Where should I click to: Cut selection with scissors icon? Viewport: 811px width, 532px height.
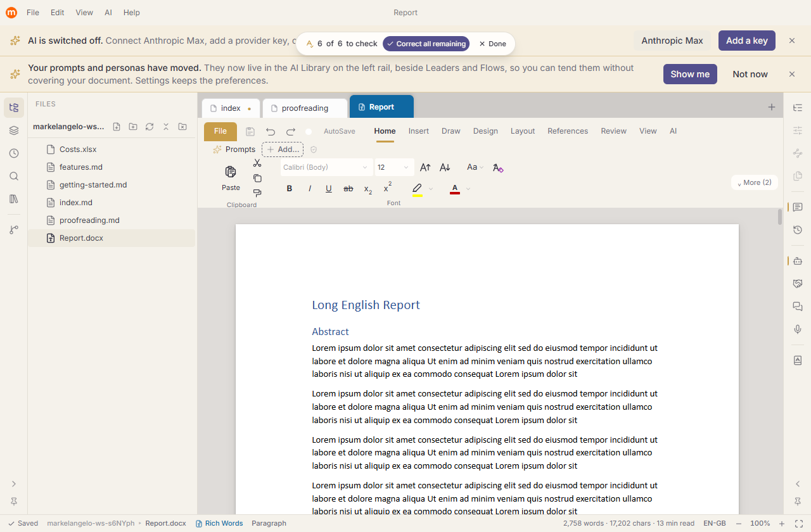pos(257,163)
